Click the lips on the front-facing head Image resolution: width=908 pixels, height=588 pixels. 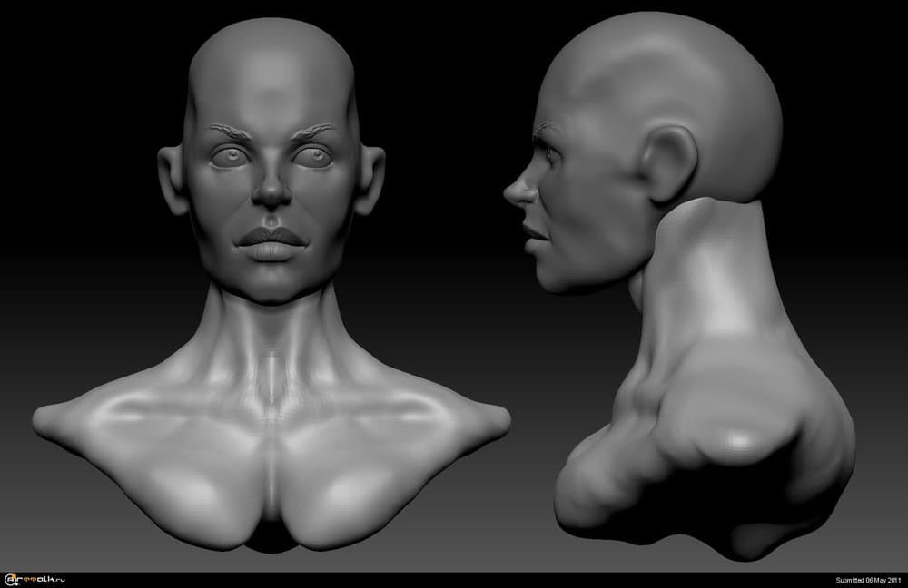(x=270, y=242)
